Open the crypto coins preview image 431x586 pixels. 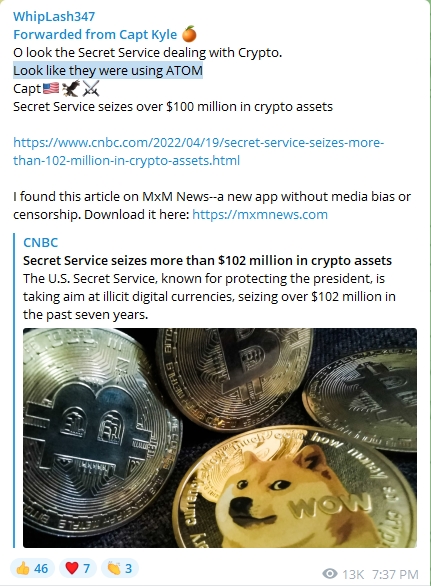[220, 438]
